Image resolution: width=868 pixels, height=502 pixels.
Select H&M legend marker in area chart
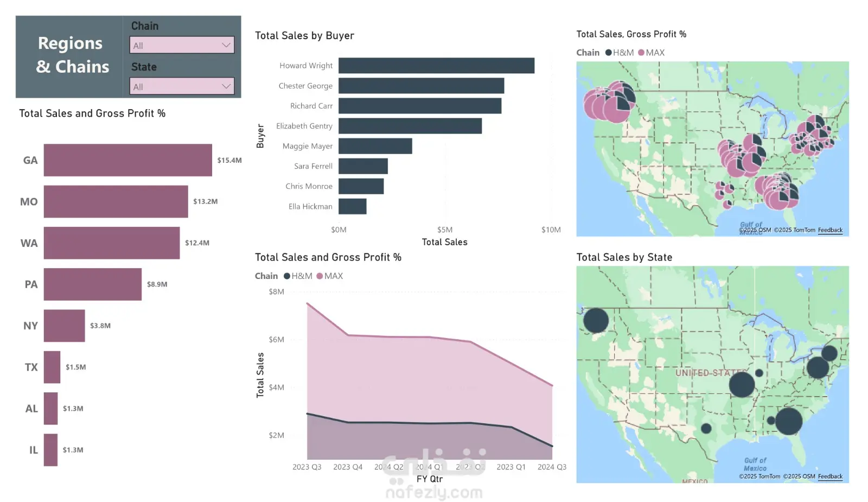pos(287,276)
